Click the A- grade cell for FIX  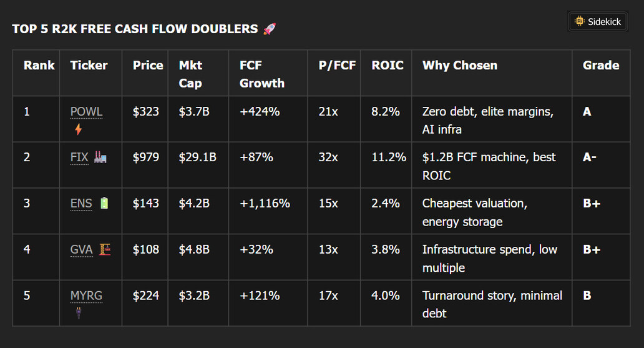(590, 157)
